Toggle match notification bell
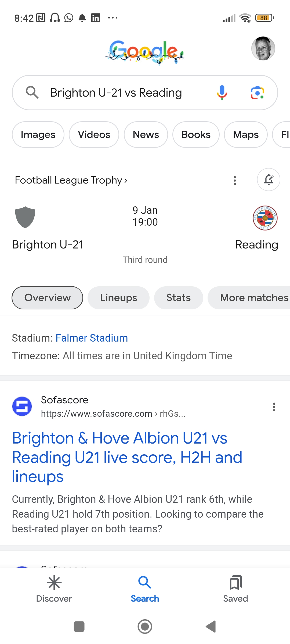Screen dimensions: 290x644 269,180
